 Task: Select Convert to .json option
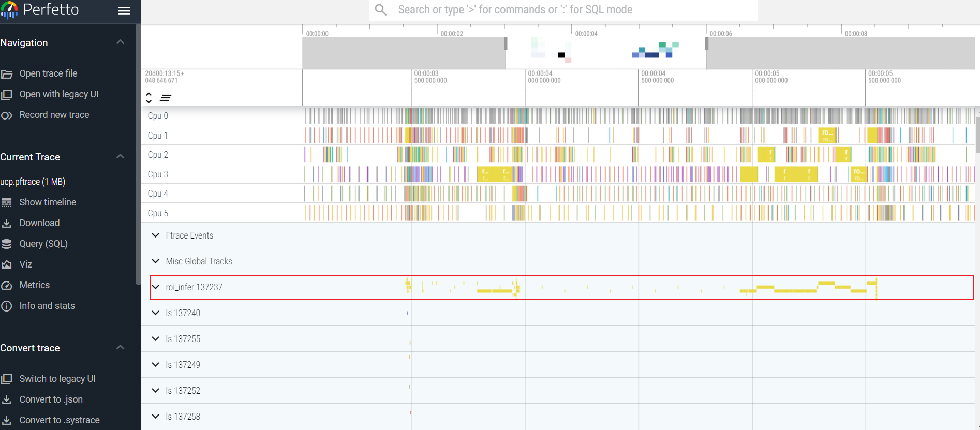51,399
